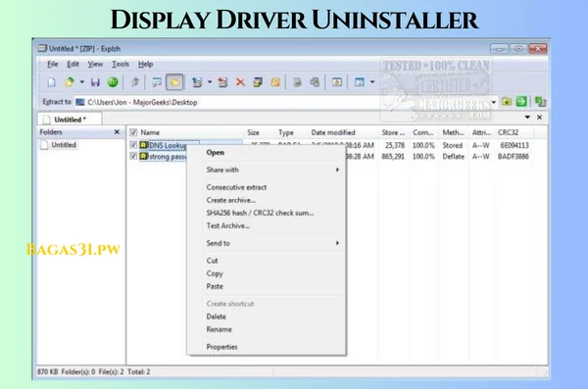
Task: Open the Edit menu
Action: point(73,64)
